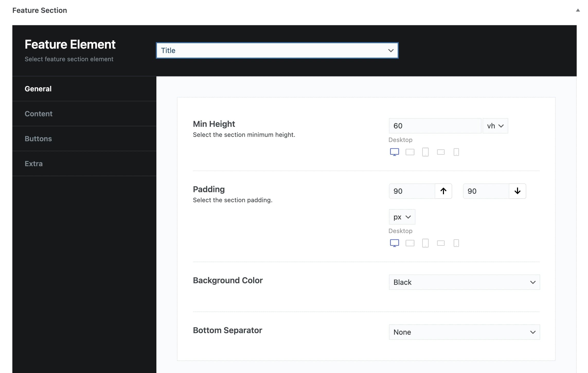Switch to the Buttons tab
This screenshot has height=373, width=588.
84,139
